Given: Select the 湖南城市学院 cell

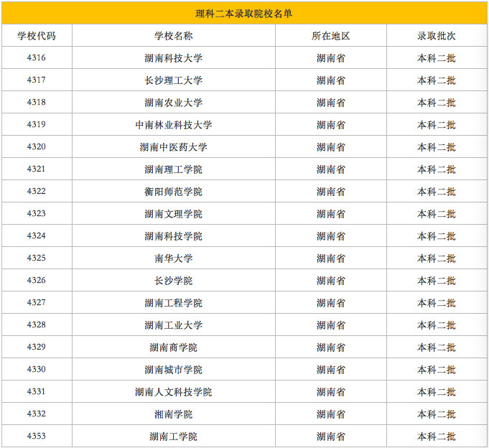Looking at the screenshot, I should coord(173,370).
